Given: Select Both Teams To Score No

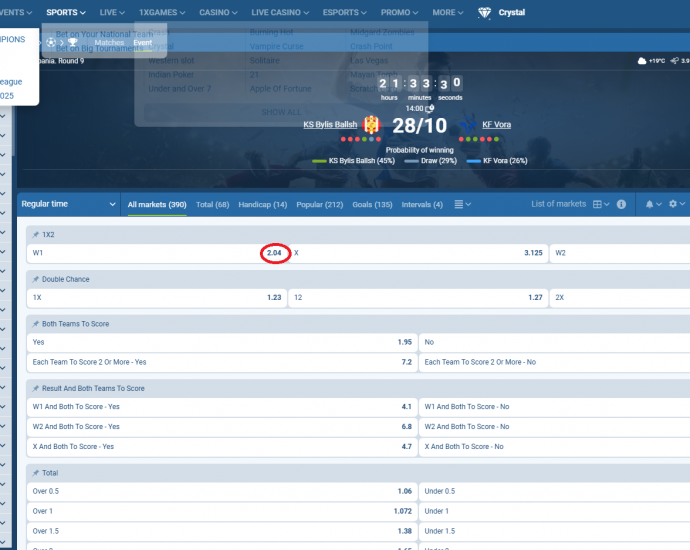Looking at the screenshot, I should [554, 342].
